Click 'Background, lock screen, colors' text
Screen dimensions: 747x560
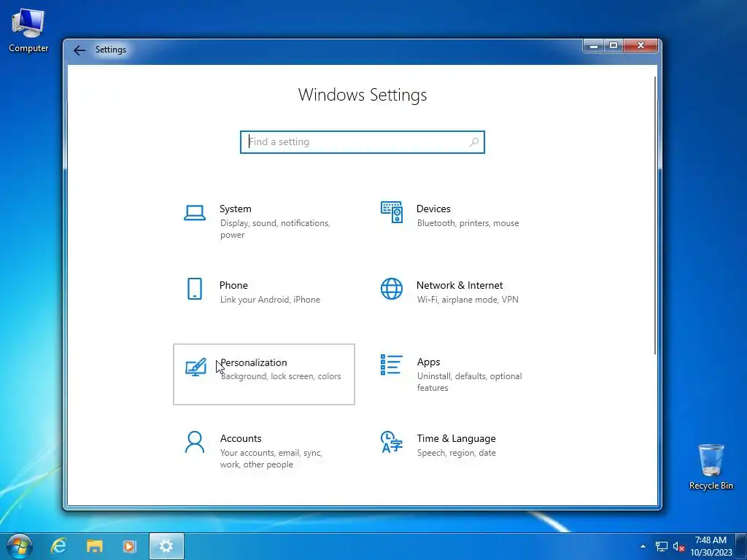pos(281,376)
